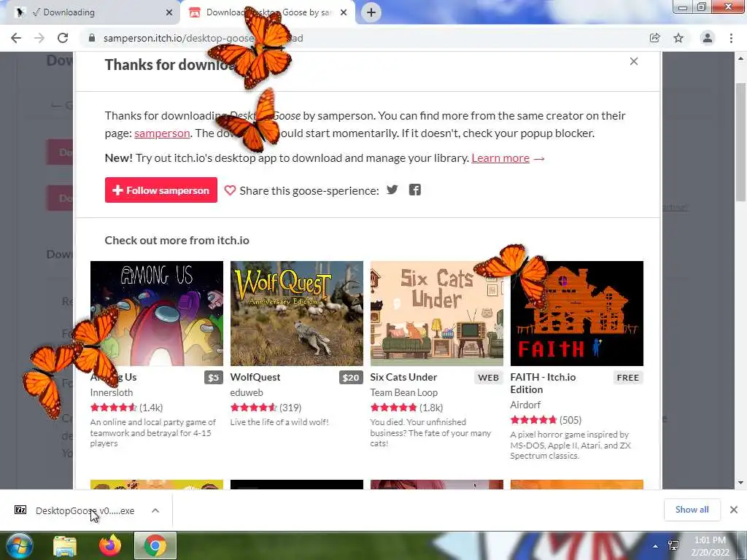
Task: Open the WolfQuest game thumbnail
Action: point(296,314)
